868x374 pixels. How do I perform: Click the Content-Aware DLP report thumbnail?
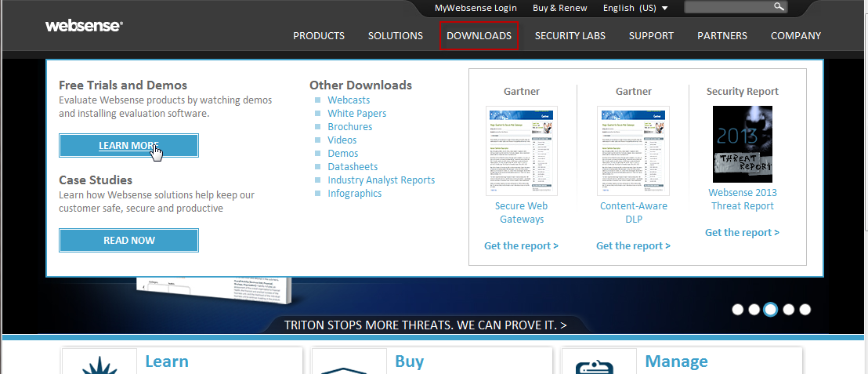pyautogui.click(x=633, y=151)
